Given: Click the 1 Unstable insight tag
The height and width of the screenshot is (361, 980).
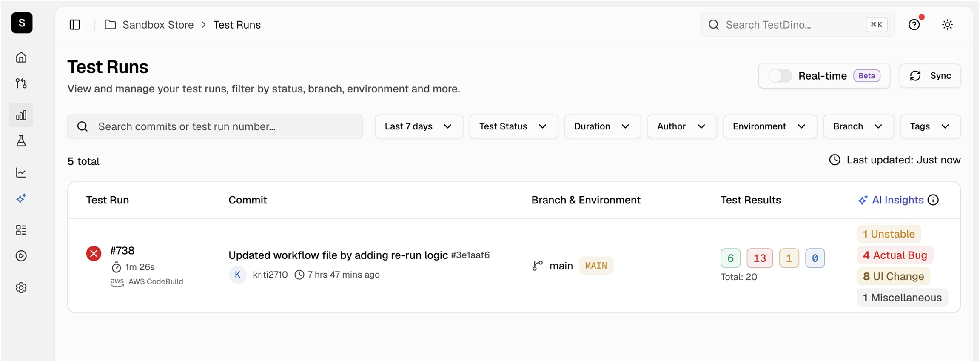Looking at the screenshot, I should pos(889,234).
